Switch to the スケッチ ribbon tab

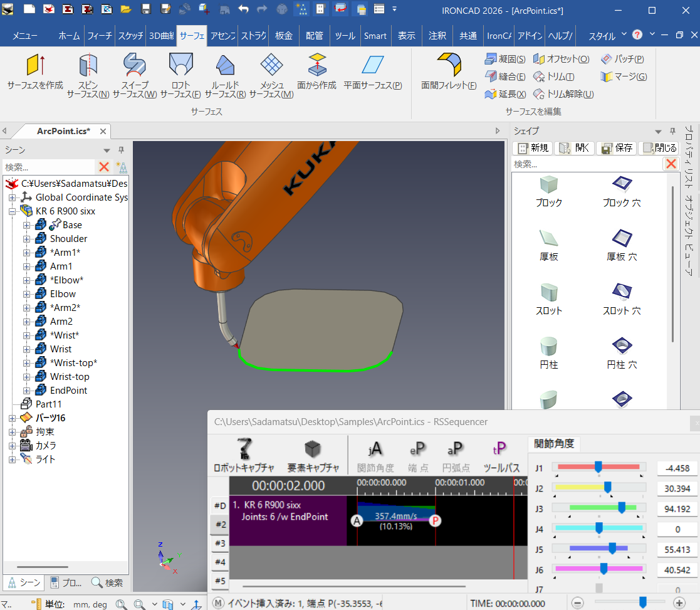130,36
